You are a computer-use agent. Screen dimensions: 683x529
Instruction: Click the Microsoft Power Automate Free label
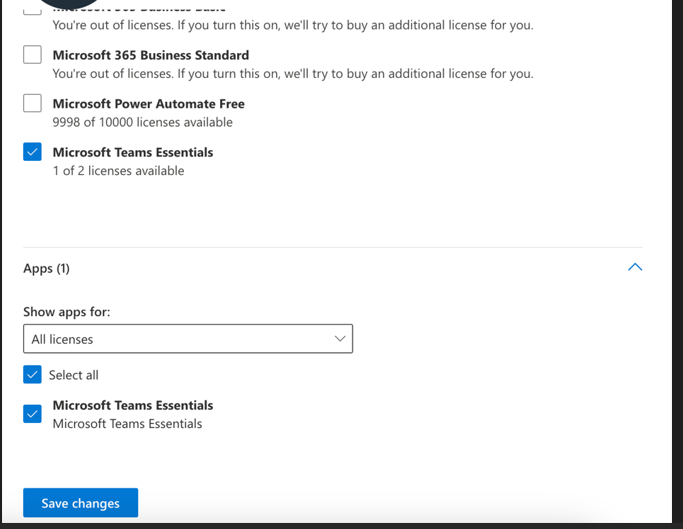149,104
